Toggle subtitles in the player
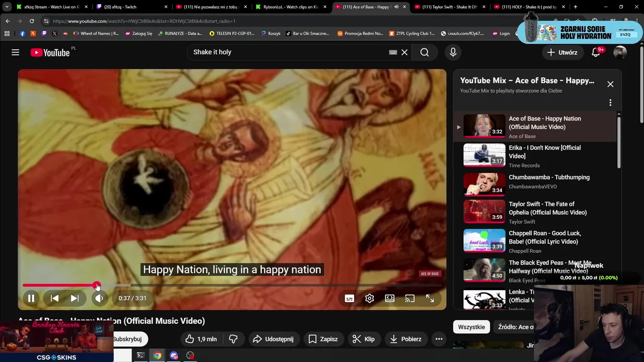644x362 pixels. (x=349, y=298)
